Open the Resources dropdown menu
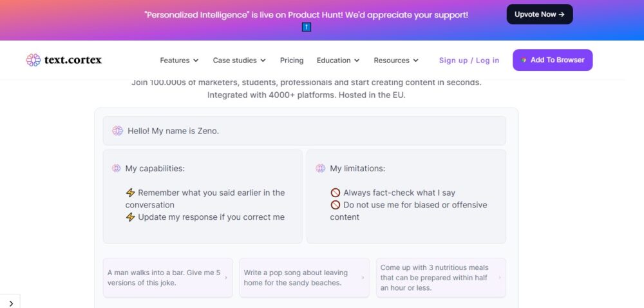The image size is (644, 308). (x=396, y=61)
